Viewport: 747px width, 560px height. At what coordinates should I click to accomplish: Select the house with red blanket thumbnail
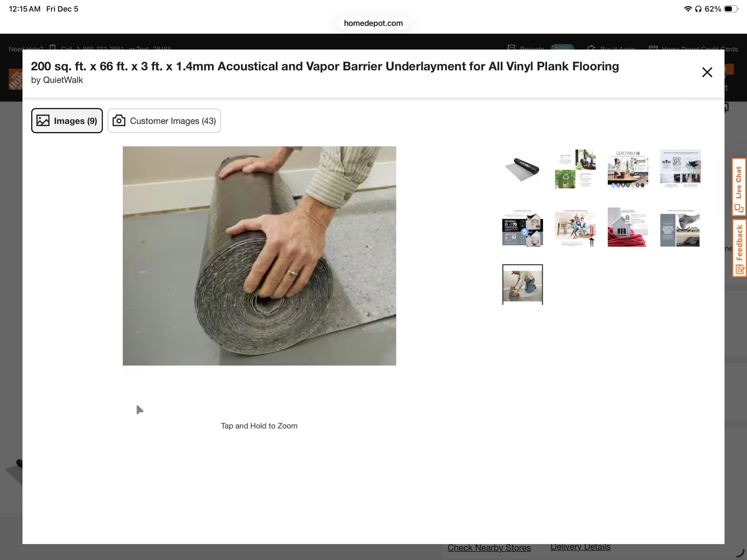[628, 227]
